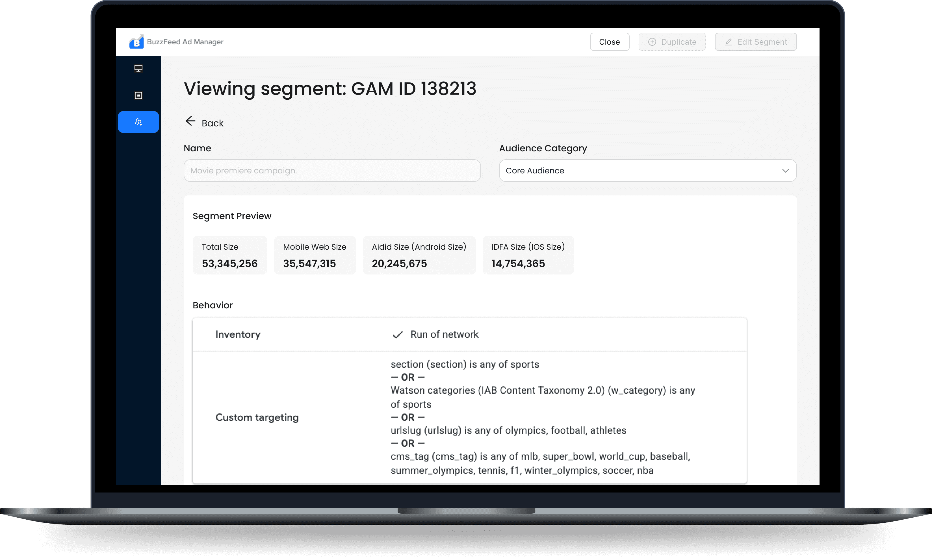Viewport: 932px width, 560px height.
Task: Click the Run of network checkmark
Action: coord(397,335)
